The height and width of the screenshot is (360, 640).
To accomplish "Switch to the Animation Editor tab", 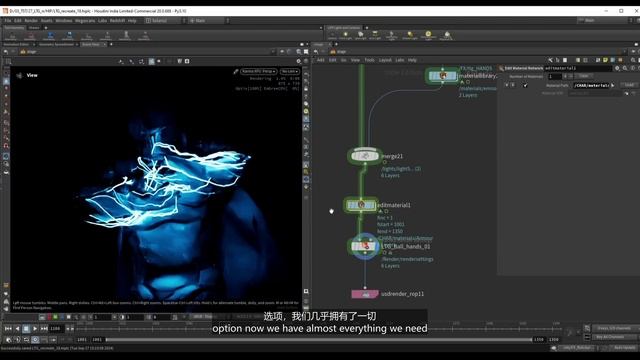I will (x=17, y=44).
